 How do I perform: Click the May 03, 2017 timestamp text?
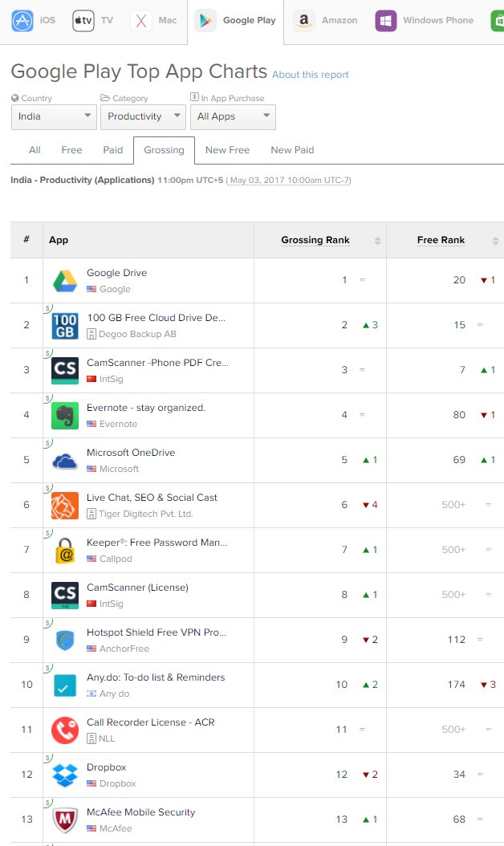coord(290,181)
